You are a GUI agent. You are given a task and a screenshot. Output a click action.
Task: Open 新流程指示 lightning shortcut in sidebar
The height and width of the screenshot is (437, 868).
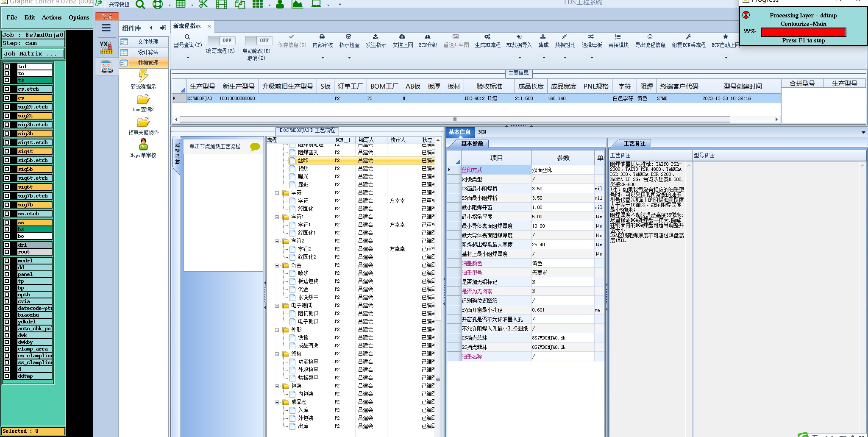click(x=143, y=76)
